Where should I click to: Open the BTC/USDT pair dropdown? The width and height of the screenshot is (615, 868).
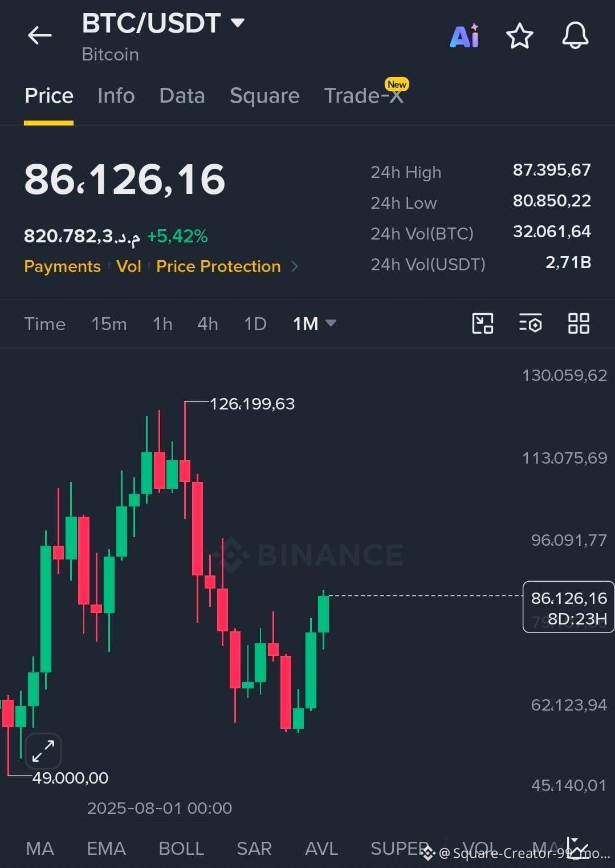237,23
